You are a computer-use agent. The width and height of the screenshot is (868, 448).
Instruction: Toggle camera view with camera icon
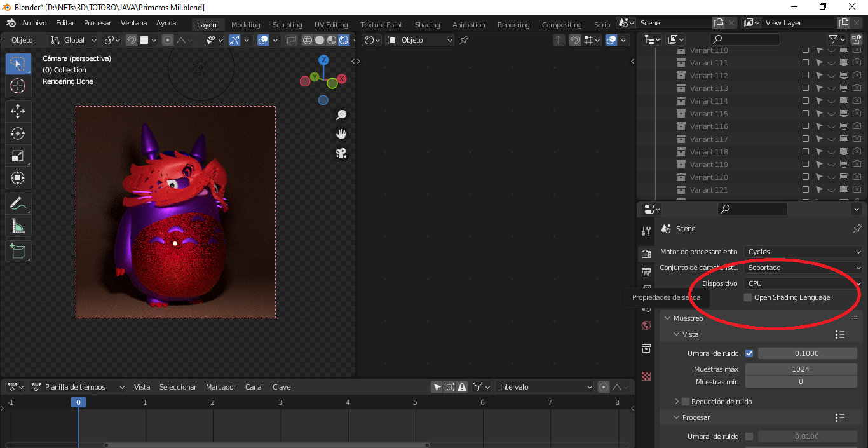(x=341, y=153)
